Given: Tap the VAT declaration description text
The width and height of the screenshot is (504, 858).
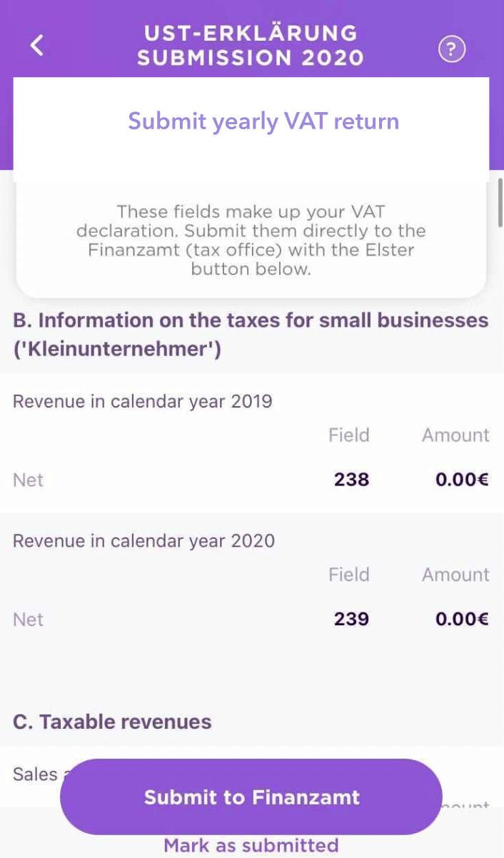Looking at the screenshot, I should pyautogui.click(x=251, y=240).
